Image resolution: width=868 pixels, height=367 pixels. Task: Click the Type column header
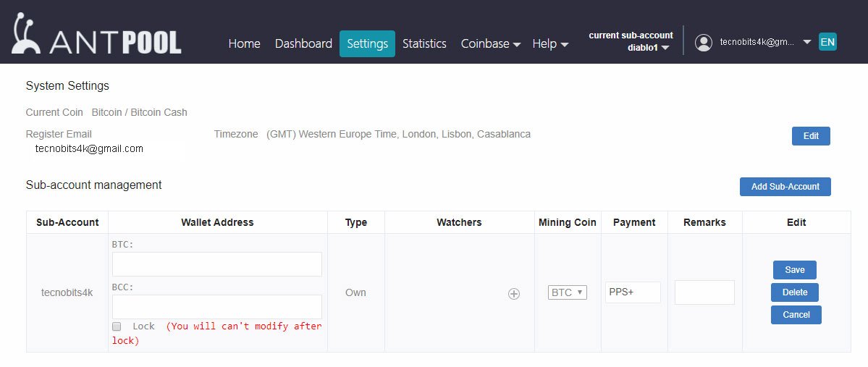coord(356,222)
